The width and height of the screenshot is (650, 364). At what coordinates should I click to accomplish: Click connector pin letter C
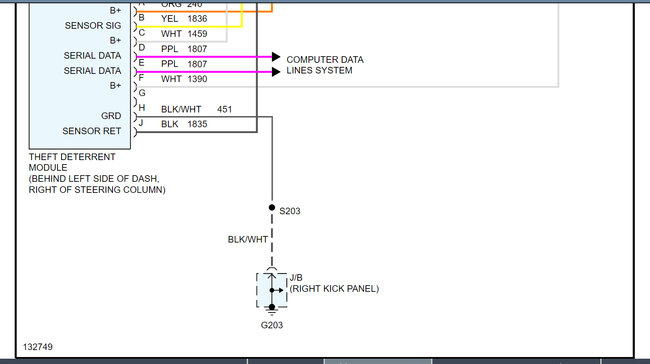coord(142,33)
